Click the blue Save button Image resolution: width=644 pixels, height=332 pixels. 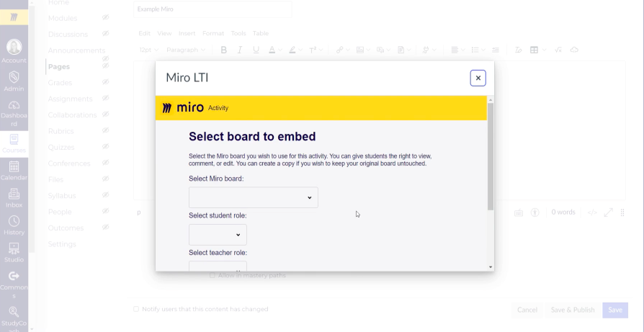point(615,310)
